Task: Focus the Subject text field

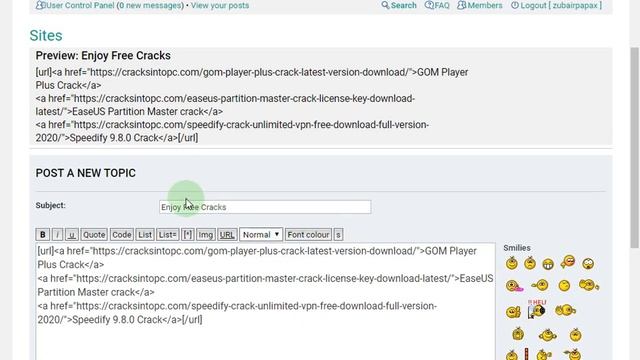Action: 265,207
